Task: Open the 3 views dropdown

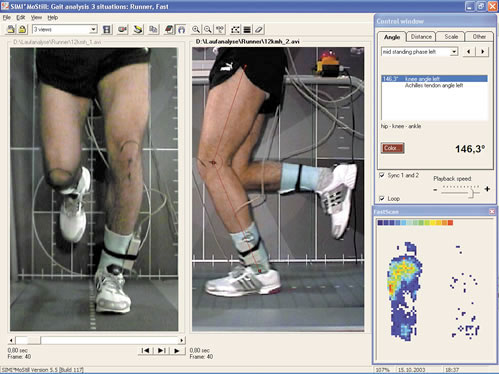Action: pos(65,29)
